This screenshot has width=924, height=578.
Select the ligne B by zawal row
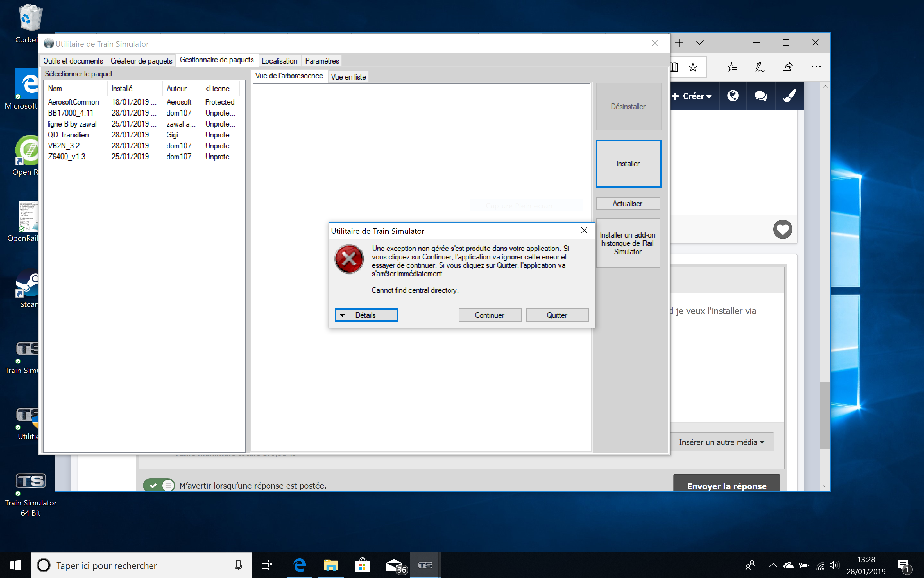[x=142, y=124]
